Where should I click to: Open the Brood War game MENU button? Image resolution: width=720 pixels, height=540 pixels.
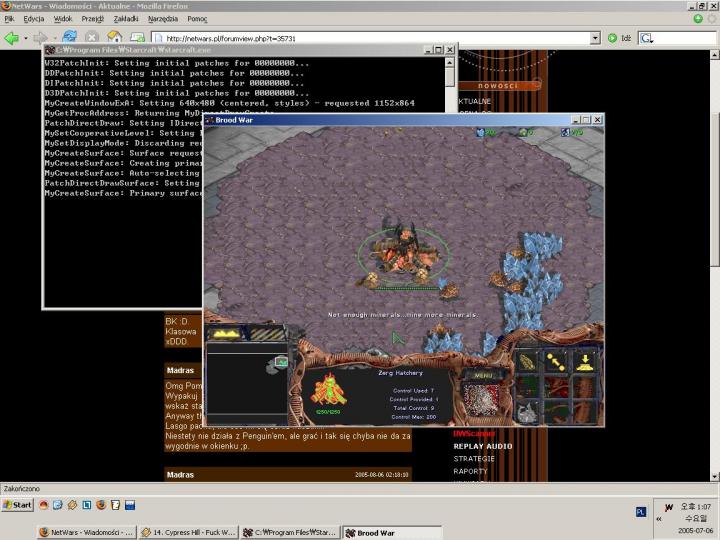[483, 375]
